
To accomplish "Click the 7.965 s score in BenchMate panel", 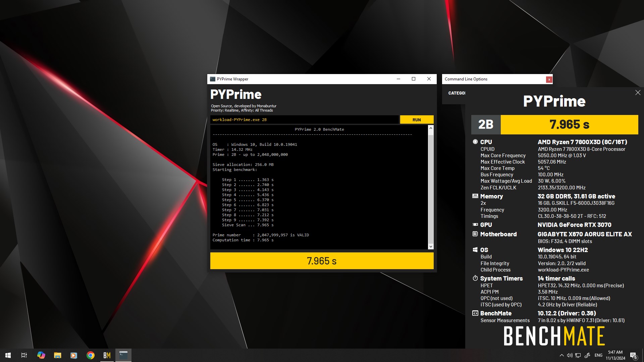I will pyautogui.click(x=569, y=124).
